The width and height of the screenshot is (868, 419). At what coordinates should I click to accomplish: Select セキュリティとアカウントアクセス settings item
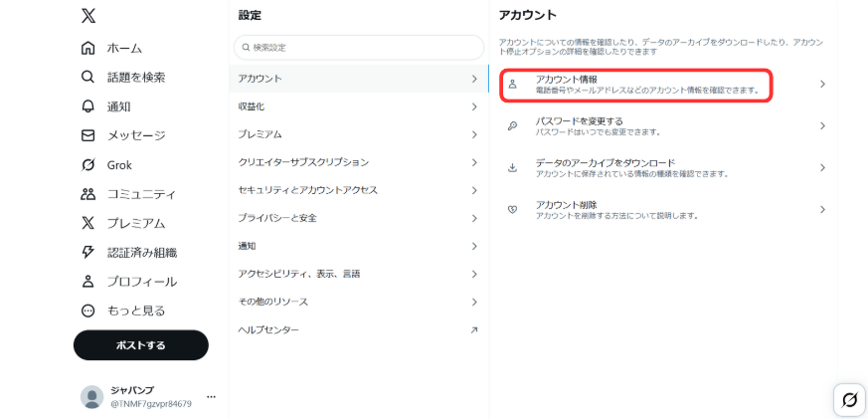point(359,190)
